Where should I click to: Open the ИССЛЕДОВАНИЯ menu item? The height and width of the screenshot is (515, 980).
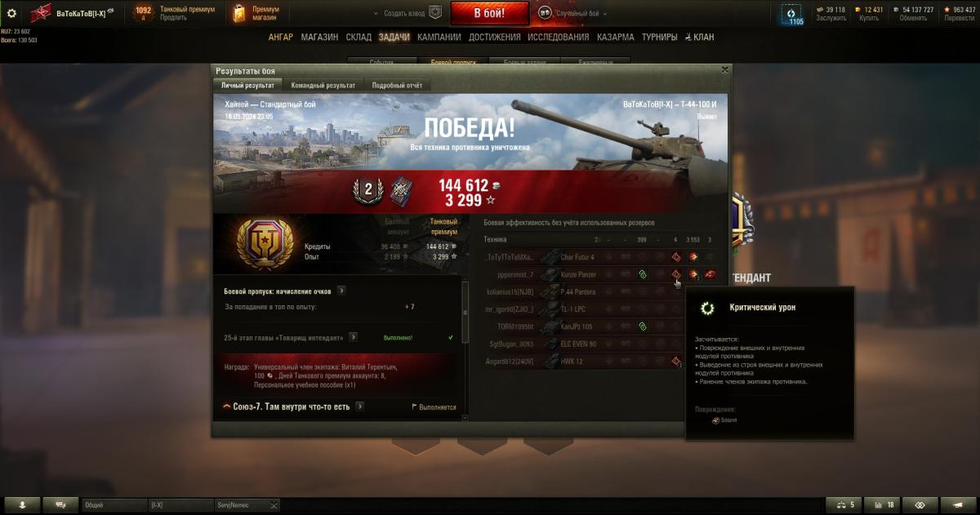tap(558, 38)
